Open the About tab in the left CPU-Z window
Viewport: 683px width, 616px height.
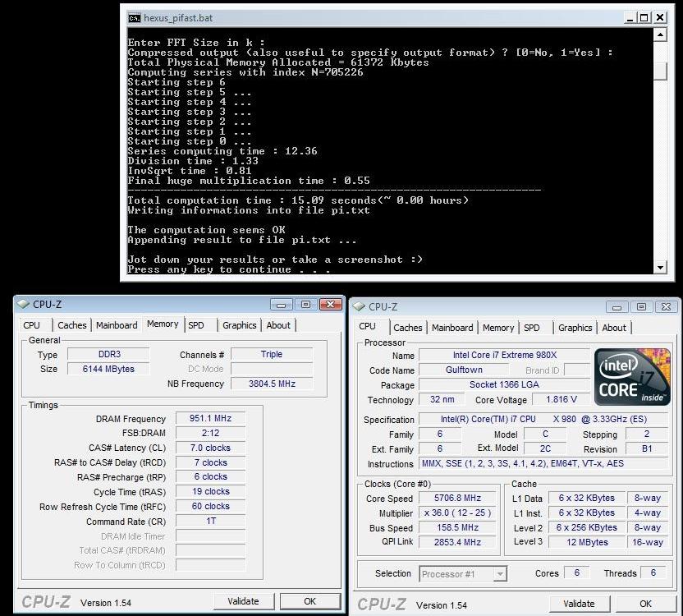[278, 325]
